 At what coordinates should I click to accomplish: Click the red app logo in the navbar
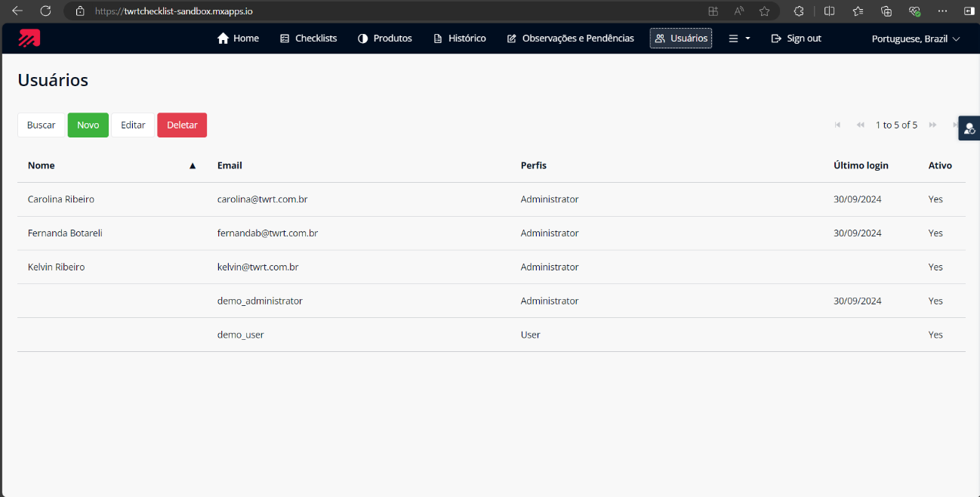pyautogui.click(x=29, y=38)
